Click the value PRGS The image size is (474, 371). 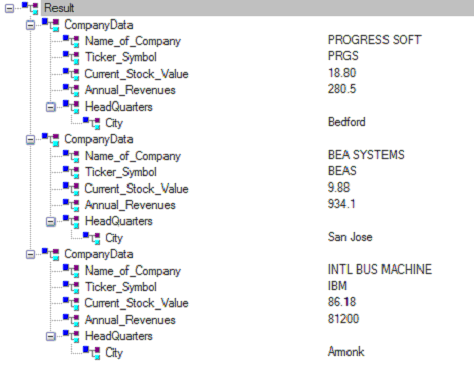click(x=343, y=56)
